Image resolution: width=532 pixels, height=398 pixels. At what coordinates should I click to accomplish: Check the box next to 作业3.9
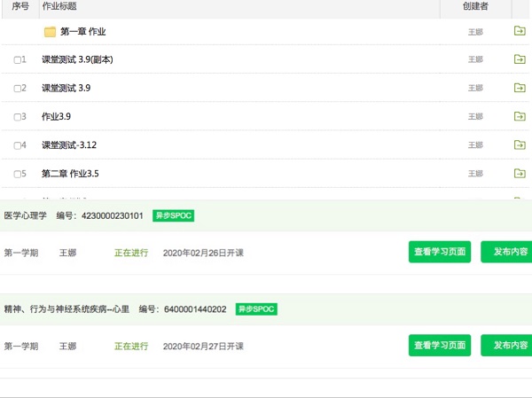click(18, 117)
